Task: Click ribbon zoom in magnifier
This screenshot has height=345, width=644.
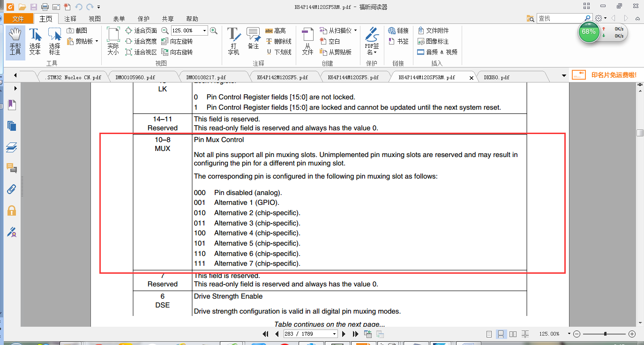Action: [x=214, y=30]
